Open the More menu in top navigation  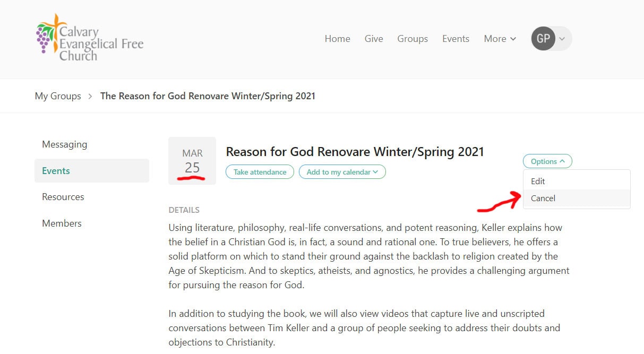500,39
